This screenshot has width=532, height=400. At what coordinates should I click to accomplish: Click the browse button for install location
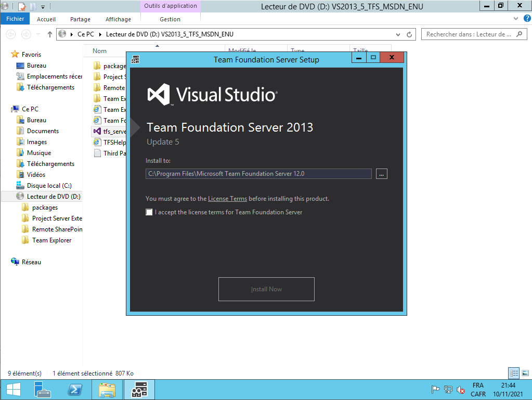point(382,174)
